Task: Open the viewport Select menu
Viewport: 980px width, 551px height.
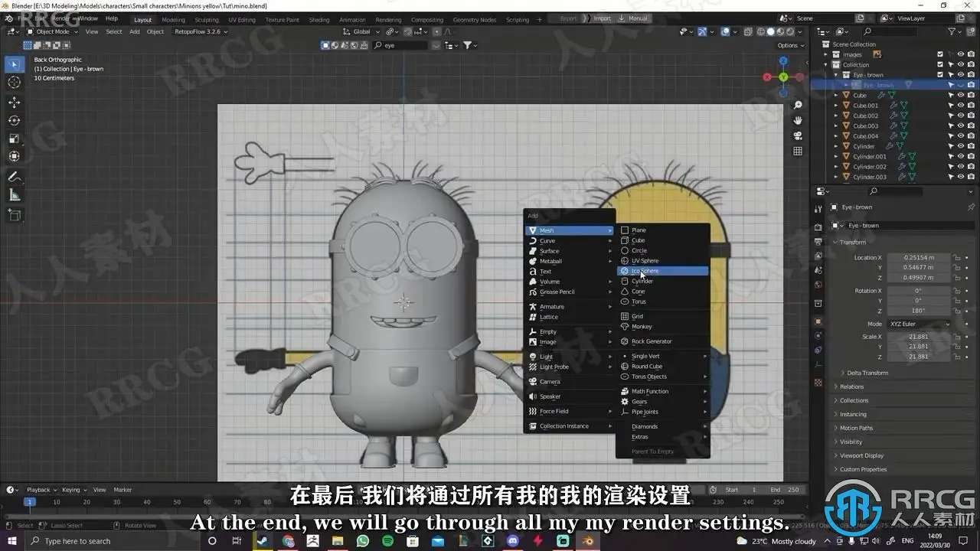Action: point(114,32)
